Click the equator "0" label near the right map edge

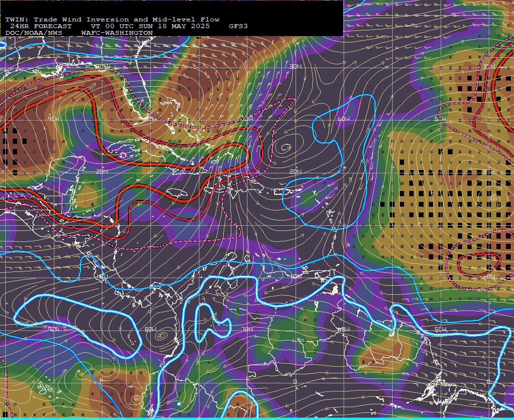tap(489, 381)
